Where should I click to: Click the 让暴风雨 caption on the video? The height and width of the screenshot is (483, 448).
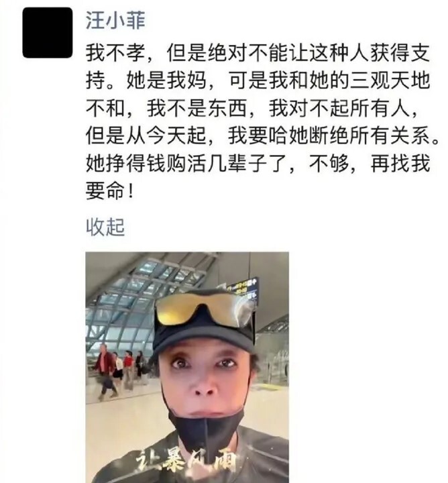click(x=186, y=464)
